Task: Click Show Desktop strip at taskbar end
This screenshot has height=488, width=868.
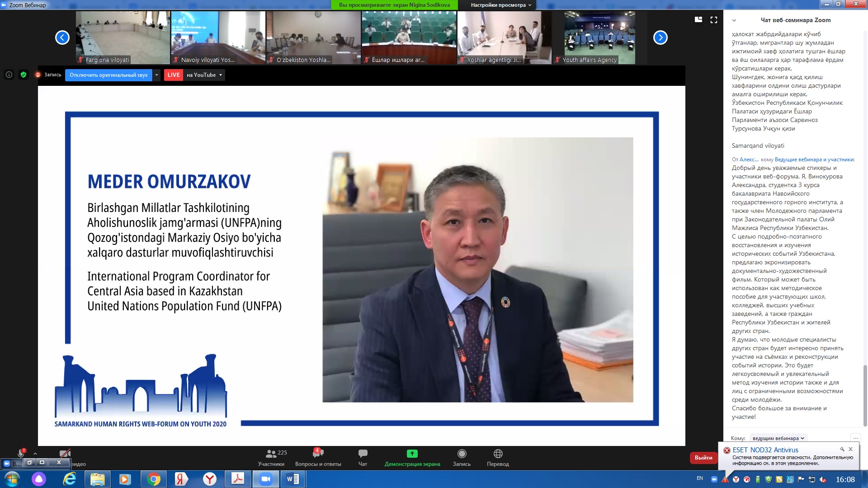Action: coord(865,479)
